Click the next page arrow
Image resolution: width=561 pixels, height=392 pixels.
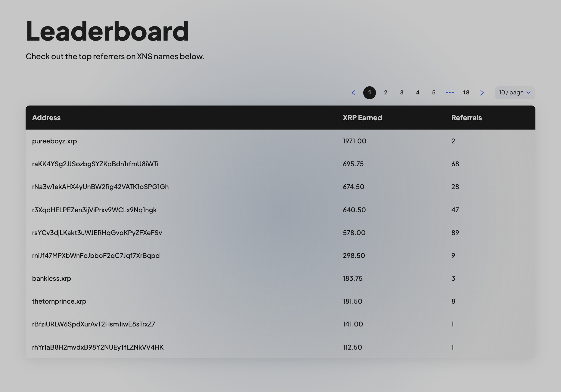point(482,93)
